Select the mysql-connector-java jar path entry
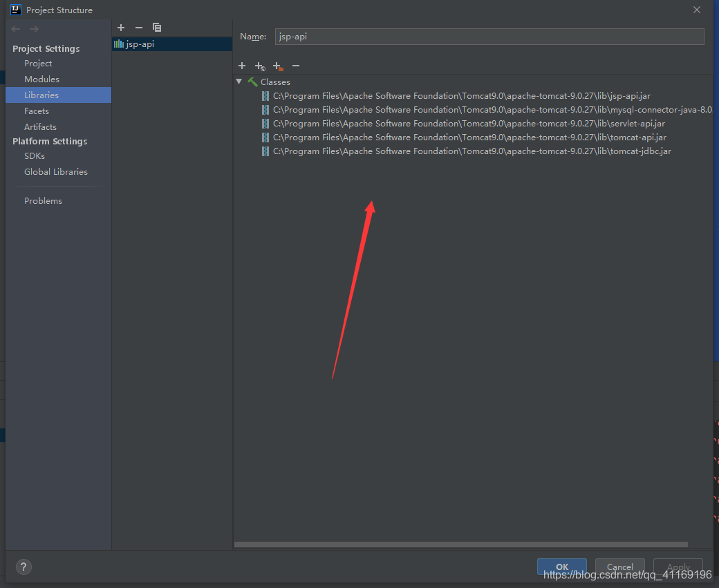The image size is (719, 588). [x=492, y=110]
